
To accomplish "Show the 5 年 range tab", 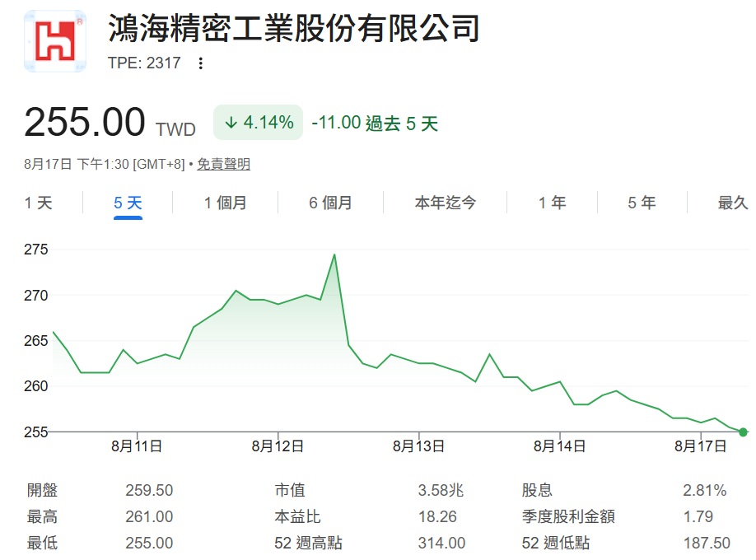I will [642, 203].
